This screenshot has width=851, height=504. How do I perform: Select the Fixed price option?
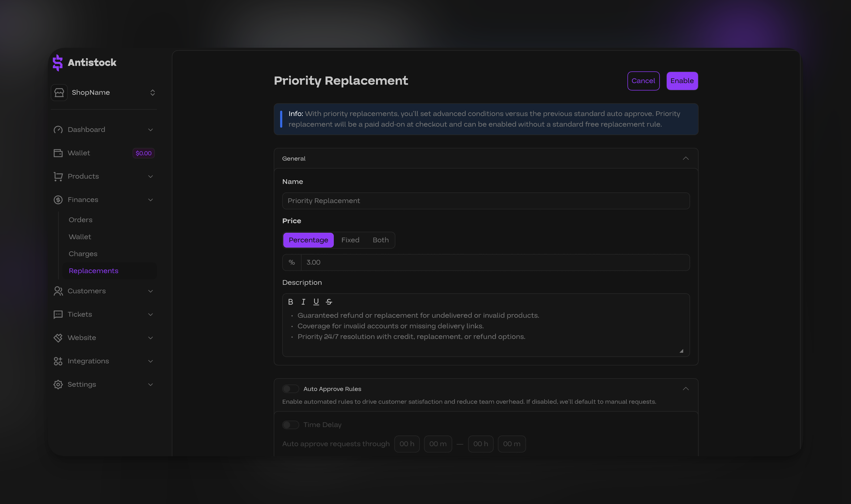point(350,240)
